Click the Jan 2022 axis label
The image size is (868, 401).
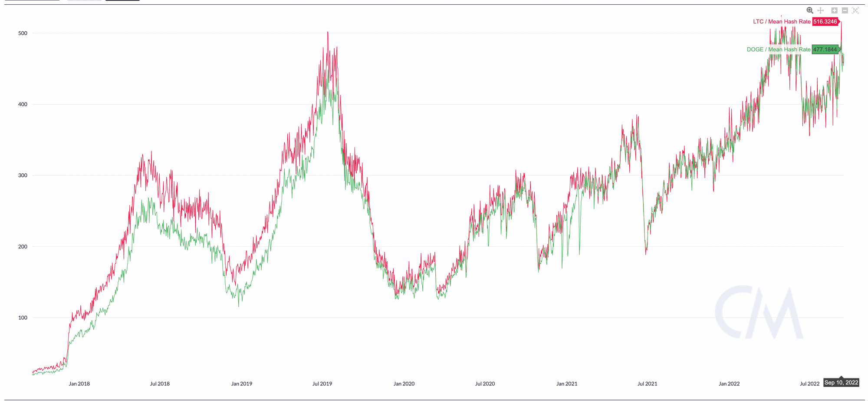coord(729,384)
